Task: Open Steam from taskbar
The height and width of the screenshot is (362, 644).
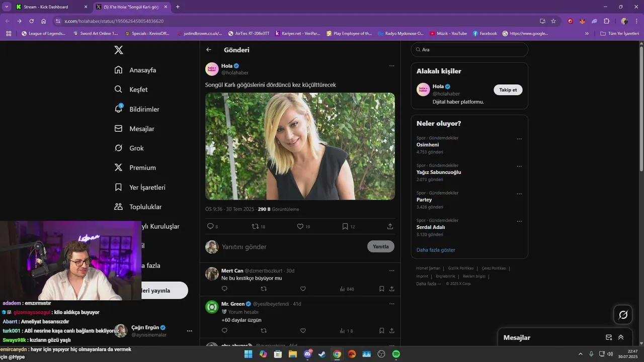Action: [x=322, y=354]
